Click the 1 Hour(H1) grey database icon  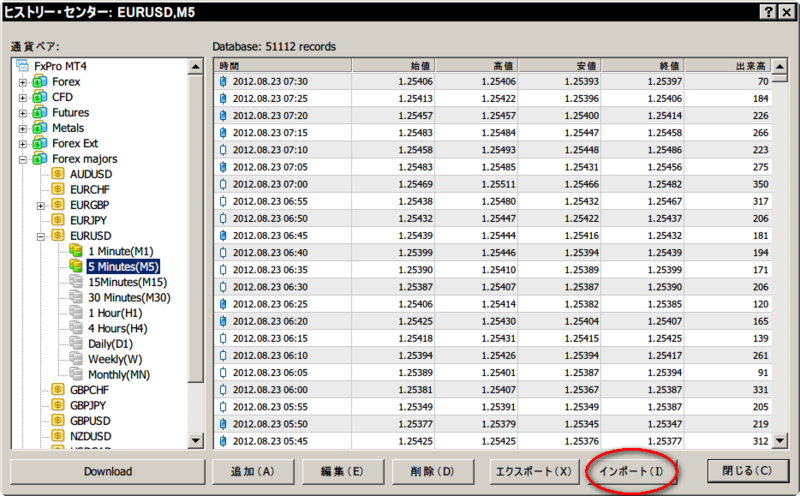(76, 312)
